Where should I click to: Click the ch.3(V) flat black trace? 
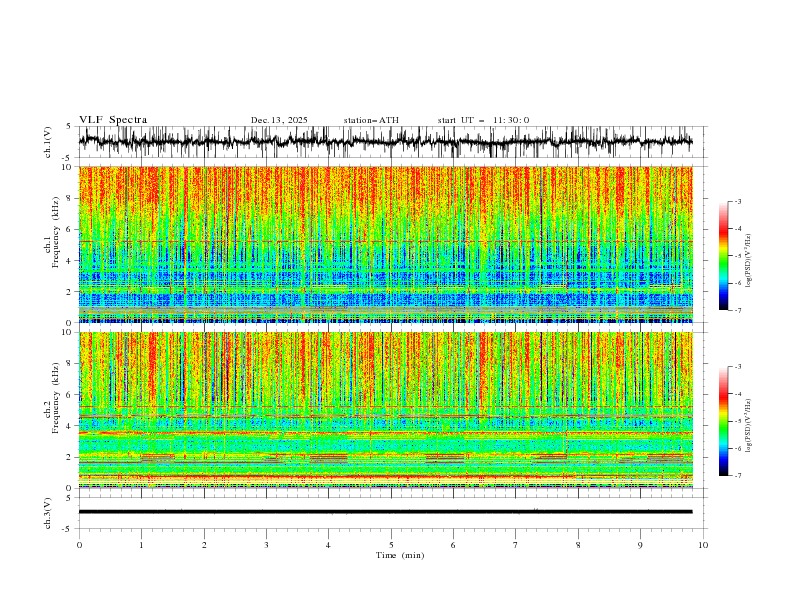pyautogui.click(x=385, y=512)
